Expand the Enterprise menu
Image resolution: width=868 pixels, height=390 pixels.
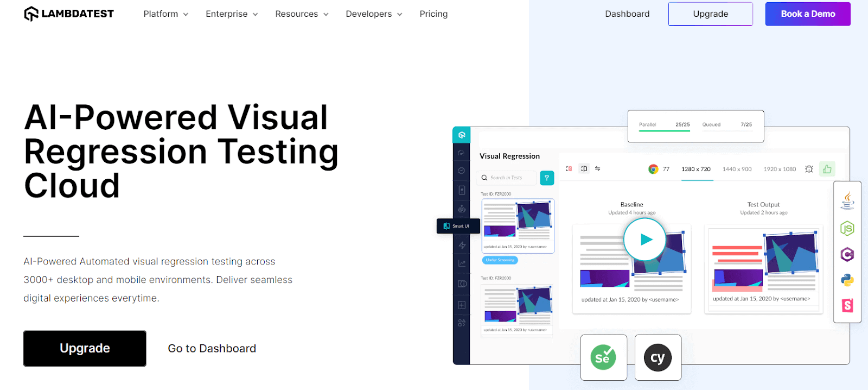point(232,14)
